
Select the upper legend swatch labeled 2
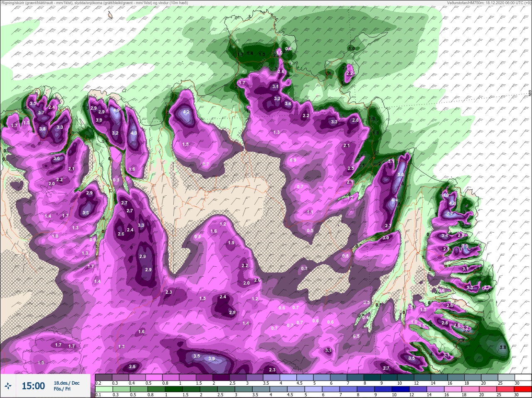[221, 378]
